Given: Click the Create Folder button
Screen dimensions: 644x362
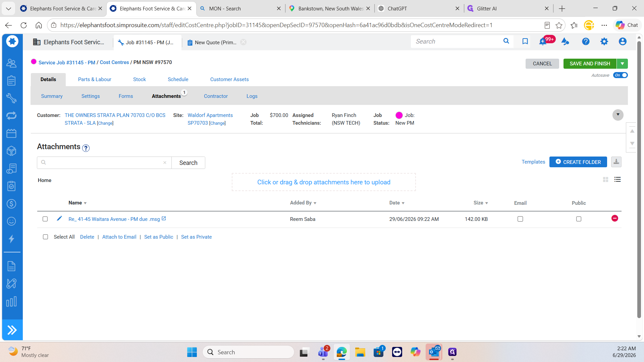Looking at the screenshot, I should click(578, 162).
